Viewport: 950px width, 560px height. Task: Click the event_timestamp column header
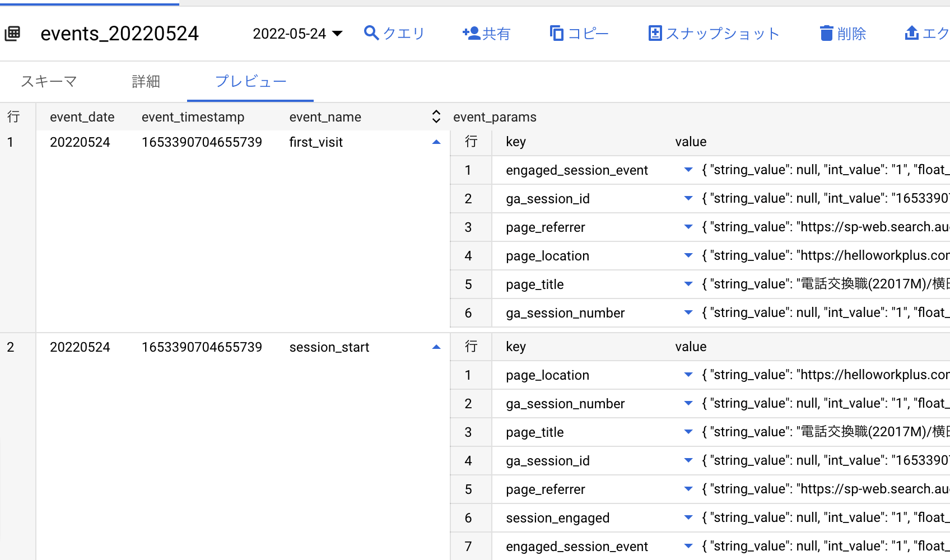point(193,117)
